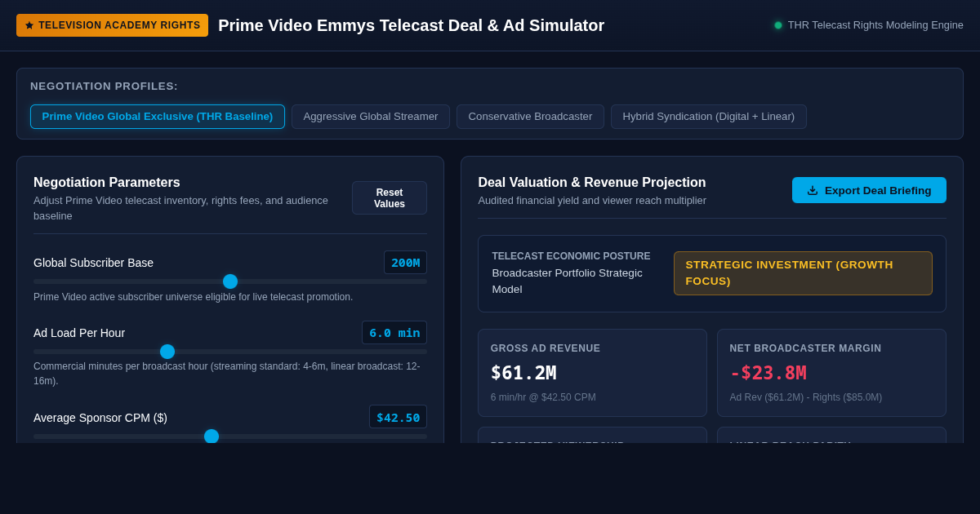
Task: Click the 'Ad Rev ($61.2M) - Rights ($85.0M)' note
Action: coord(806,397)
